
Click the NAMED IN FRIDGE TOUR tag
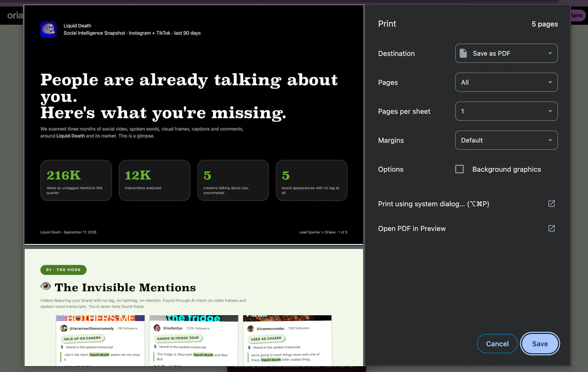pyautogui.click(x=178, y=338)
